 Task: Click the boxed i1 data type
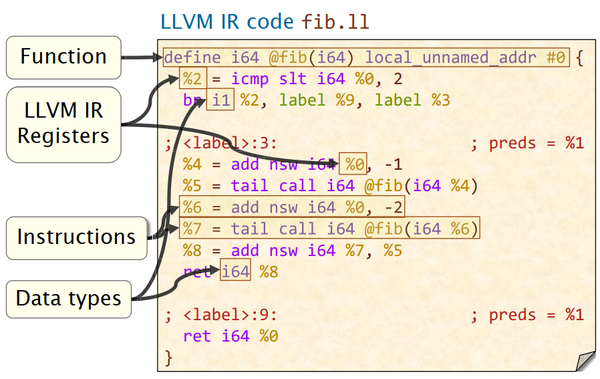click(220, 100)
